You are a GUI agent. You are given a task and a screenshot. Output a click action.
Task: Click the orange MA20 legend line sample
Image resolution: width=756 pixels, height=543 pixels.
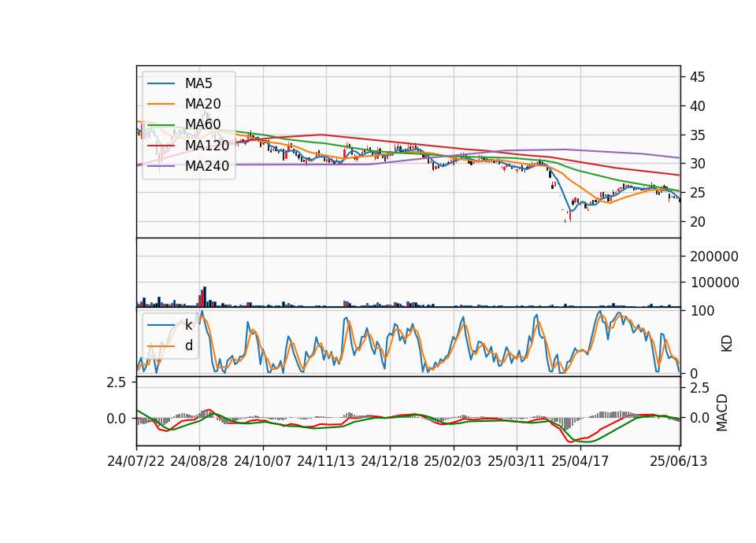pos(161,104)
